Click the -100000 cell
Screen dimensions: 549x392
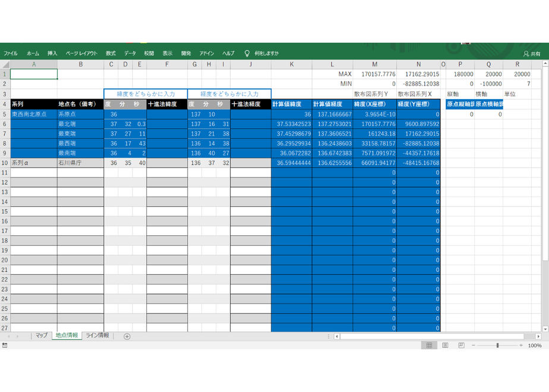click(489, 84)
